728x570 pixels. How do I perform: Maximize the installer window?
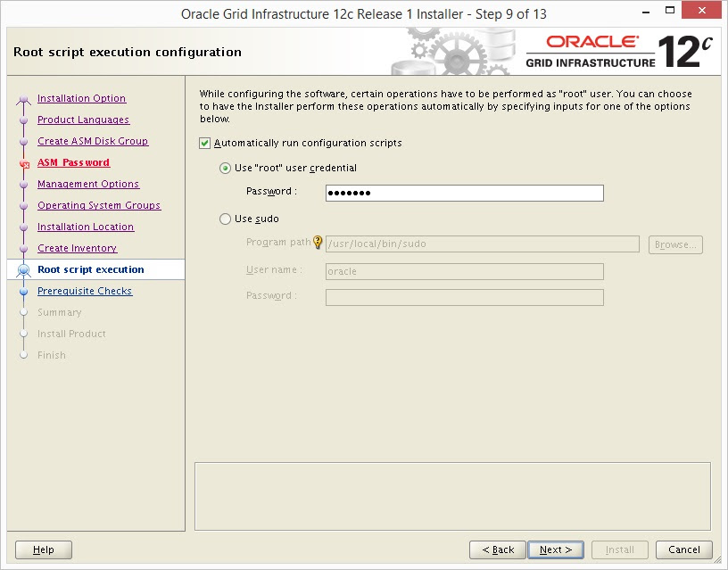(x=670, y=10)
